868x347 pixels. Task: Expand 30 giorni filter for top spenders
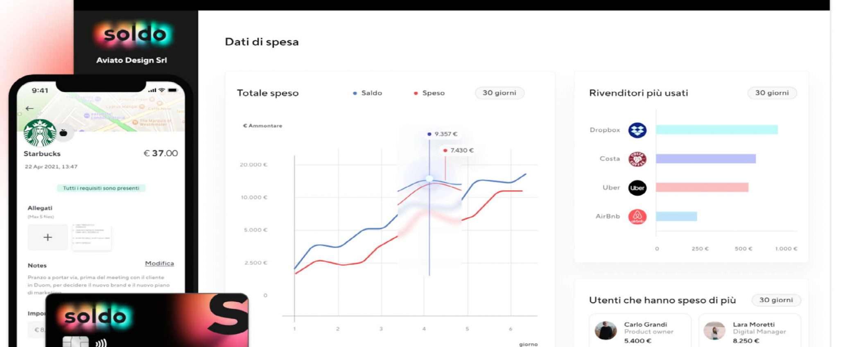[776, 300]
